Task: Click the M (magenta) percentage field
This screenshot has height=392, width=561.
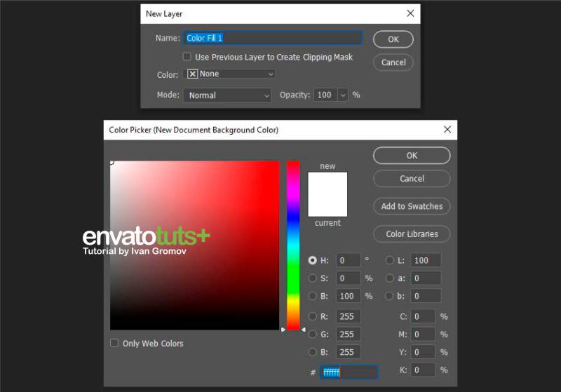Action: pyautogui.click(x=423, y=334)
